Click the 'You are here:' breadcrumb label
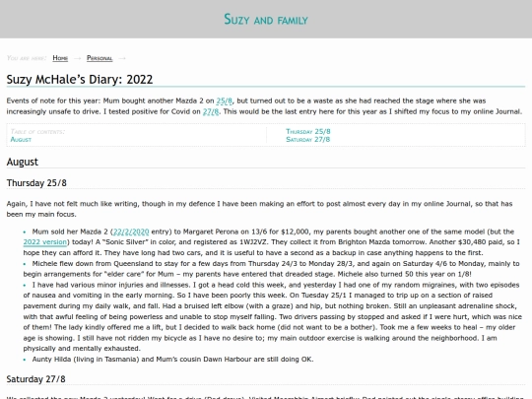The image size is (532, 399). [27, 58]
